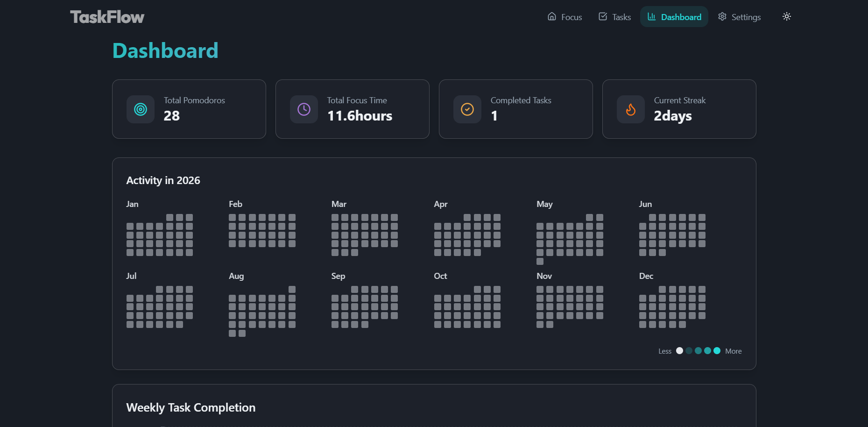The height and width of the screenshot is (427, 868).
Task: Click the May month label
Action: (544, 204)
